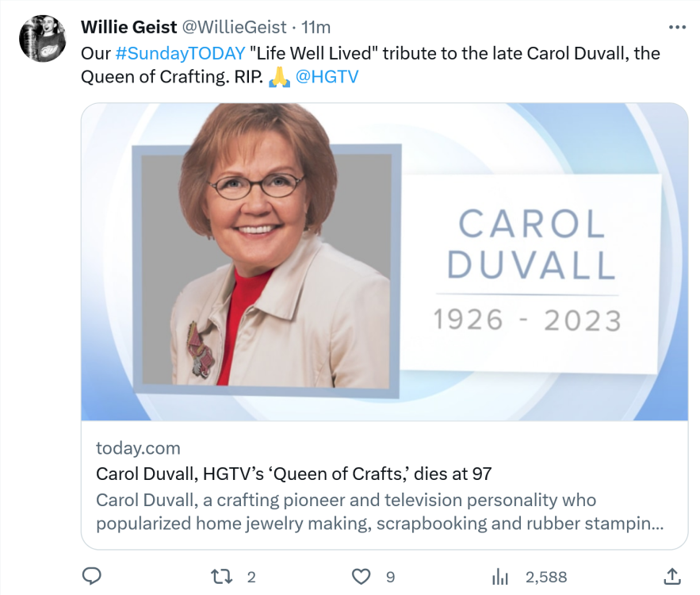The height and width of the screenshot is (595, 700).
Task: Open the tweet's more options menu
Action: coord(676,27)
